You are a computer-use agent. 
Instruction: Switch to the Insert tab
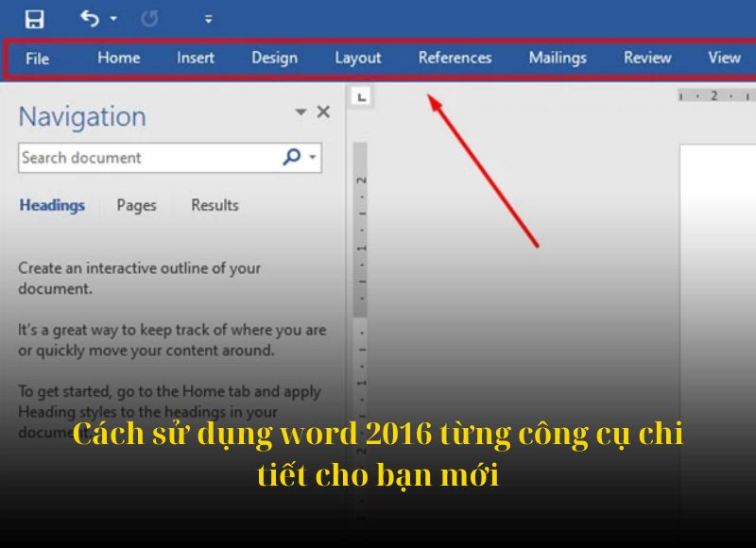pyautogui.click(x=195, y=58)
